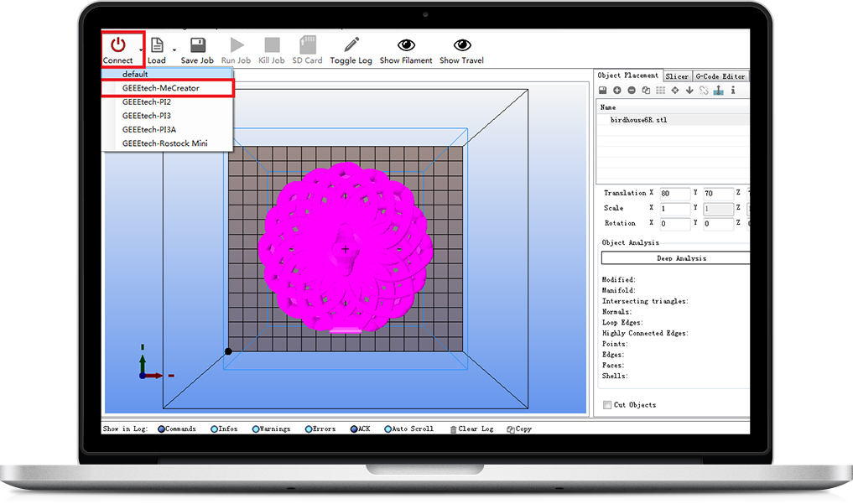
Task: Select birdhouse6R.stl in object list
Action: [638, 120]
